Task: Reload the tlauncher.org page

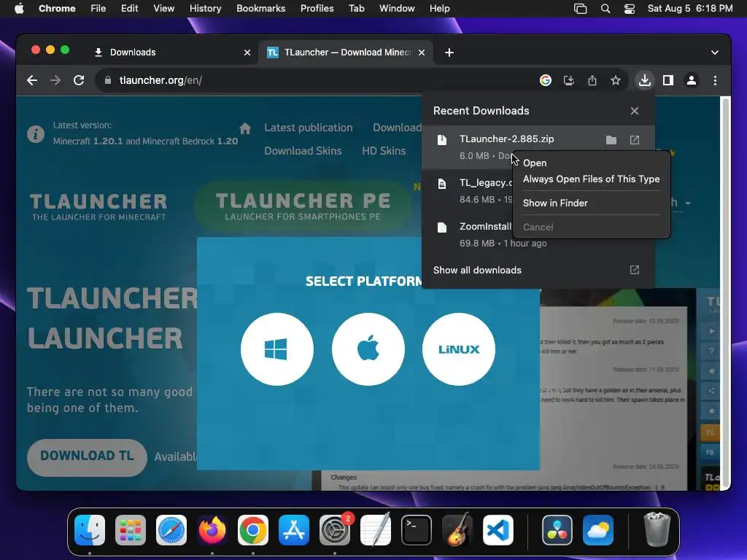Action: point(79,80)
